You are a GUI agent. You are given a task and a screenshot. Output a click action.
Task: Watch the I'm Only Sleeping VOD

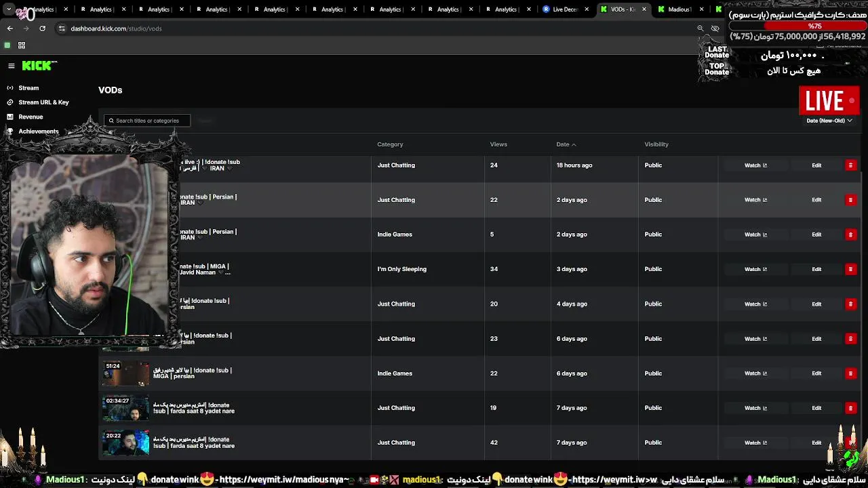point(755,269)
